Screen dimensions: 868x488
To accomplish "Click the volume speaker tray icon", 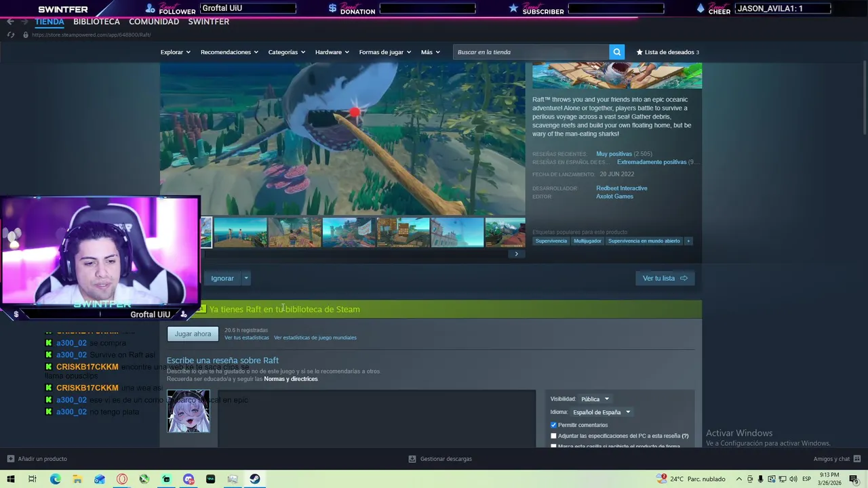I will tap(793, 479).
